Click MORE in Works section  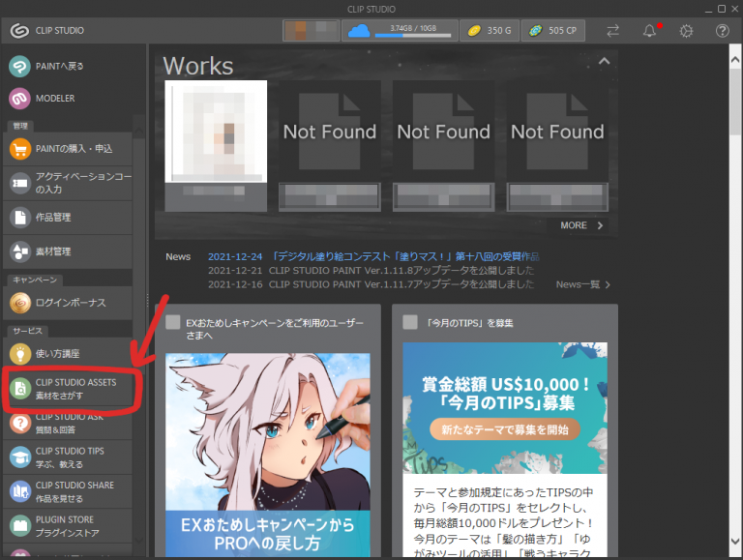[x=581, y=225]
